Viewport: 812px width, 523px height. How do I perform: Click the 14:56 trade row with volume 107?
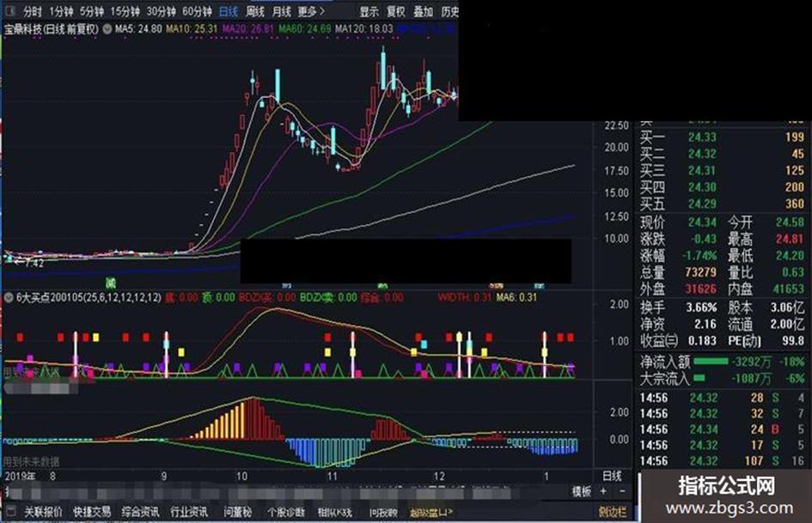[722, 460]
